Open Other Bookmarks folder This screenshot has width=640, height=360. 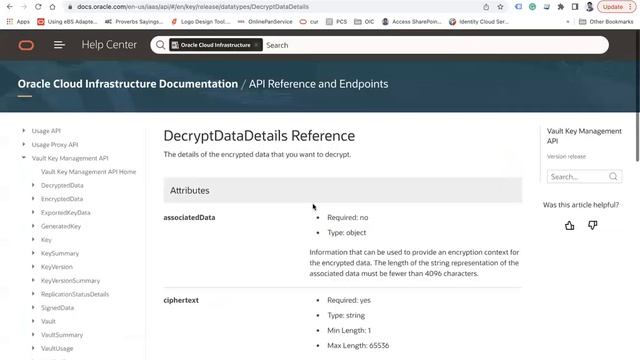[x=606, y=22]
